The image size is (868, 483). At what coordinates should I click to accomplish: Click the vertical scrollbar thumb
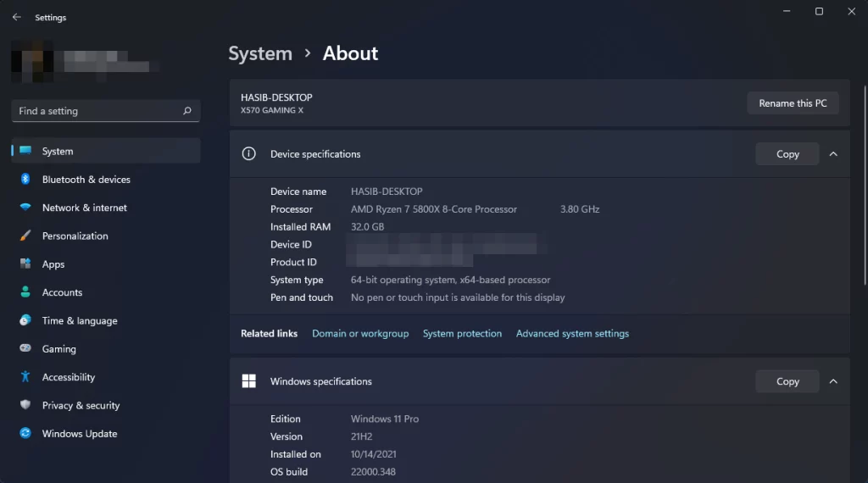pos(865,186)
